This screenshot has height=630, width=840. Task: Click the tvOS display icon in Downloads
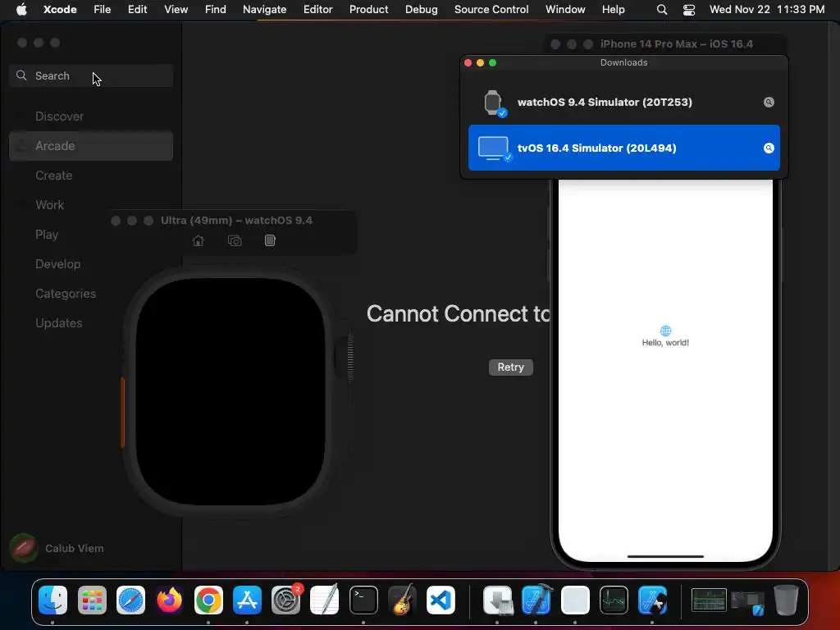pyautogui.click(x=493, y=148)
